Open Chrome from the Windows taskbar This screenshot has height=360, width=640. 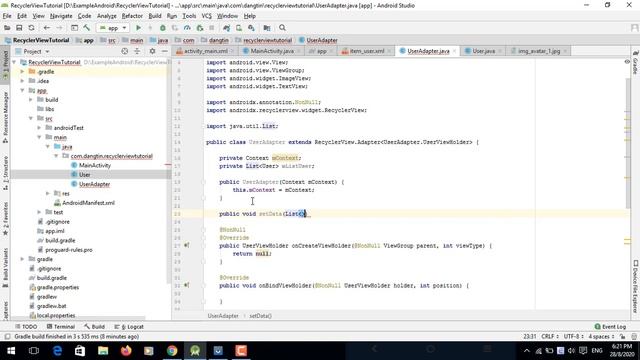tap(172, 351)
